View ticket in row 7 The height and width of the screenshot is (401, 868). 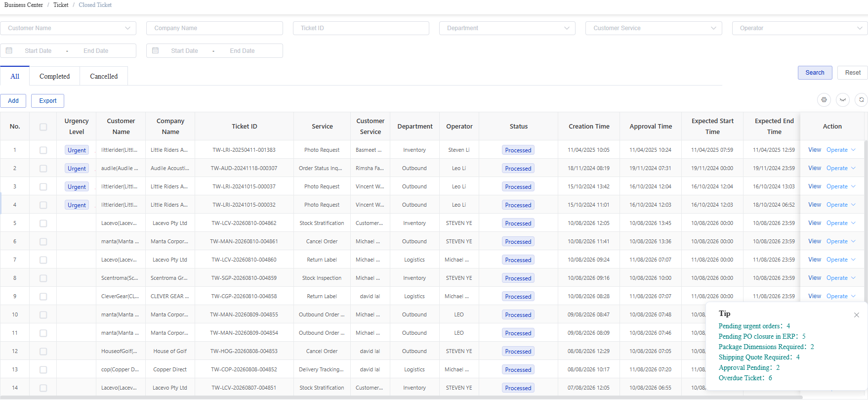[814, 260]
